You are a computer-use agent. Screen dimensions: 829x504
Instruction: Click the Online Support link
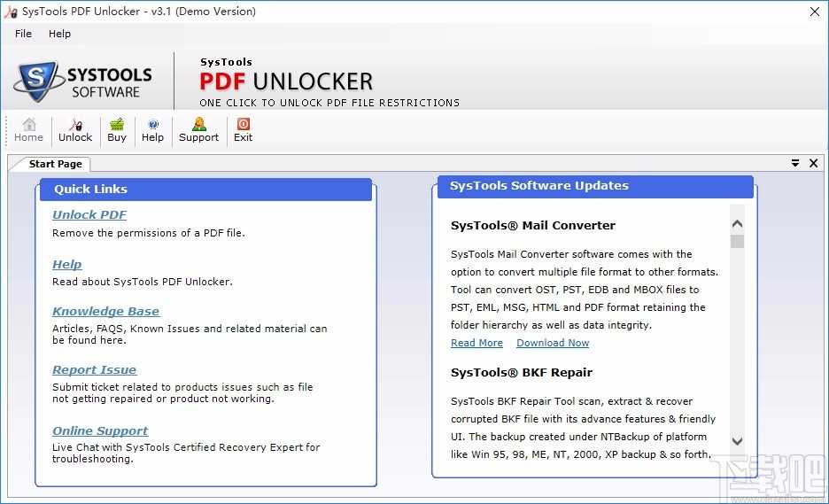pyautogui.click(x=100, y=430)
